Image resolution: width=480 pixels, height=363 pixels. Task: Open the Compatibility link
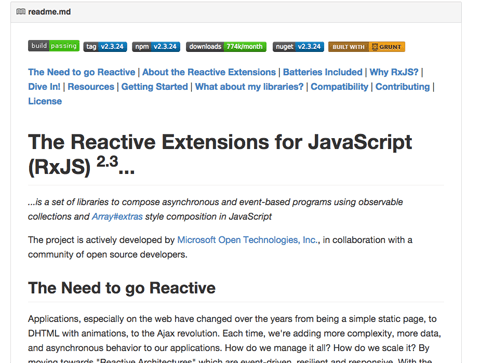(340, 87)
